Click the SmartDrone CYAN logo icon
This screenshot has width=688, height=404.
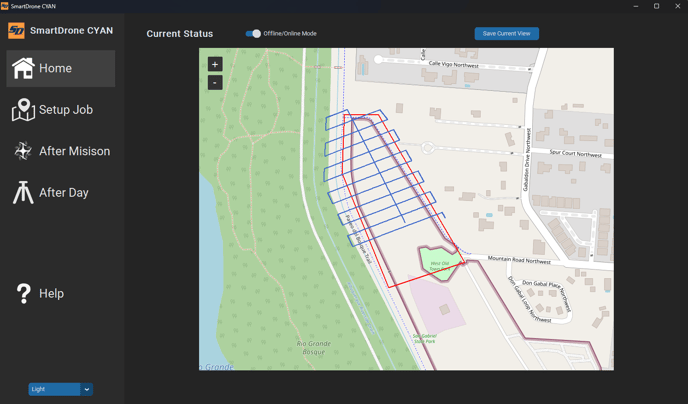pyautogui.click(x=16, y=31)
